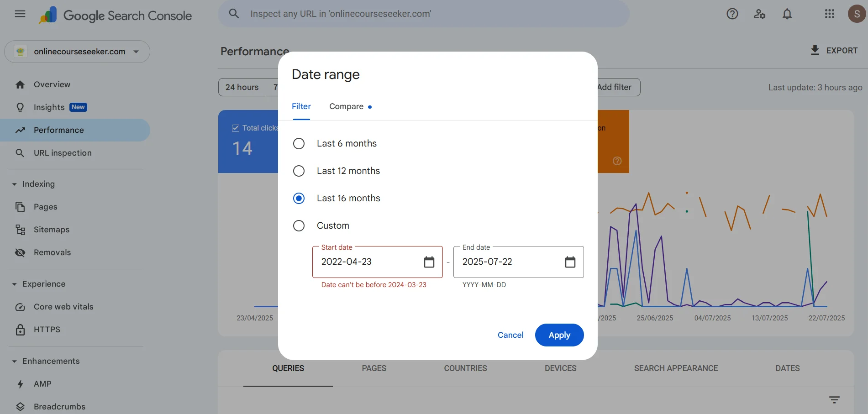Switch to the Compare tab
The height and width of the screenshot is (414, 868).
pos(347,107)
